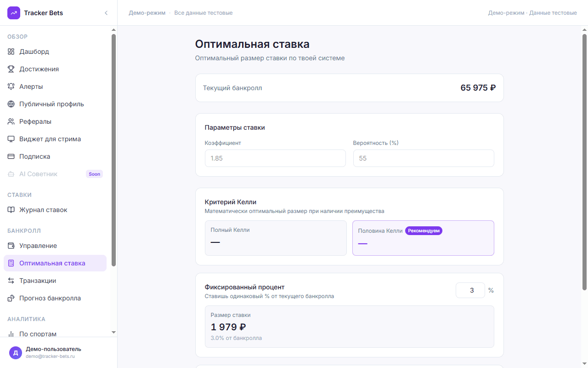Click the По спортам chart icon
The width and height of the screenshot is (588, 368).
[11, 334]
